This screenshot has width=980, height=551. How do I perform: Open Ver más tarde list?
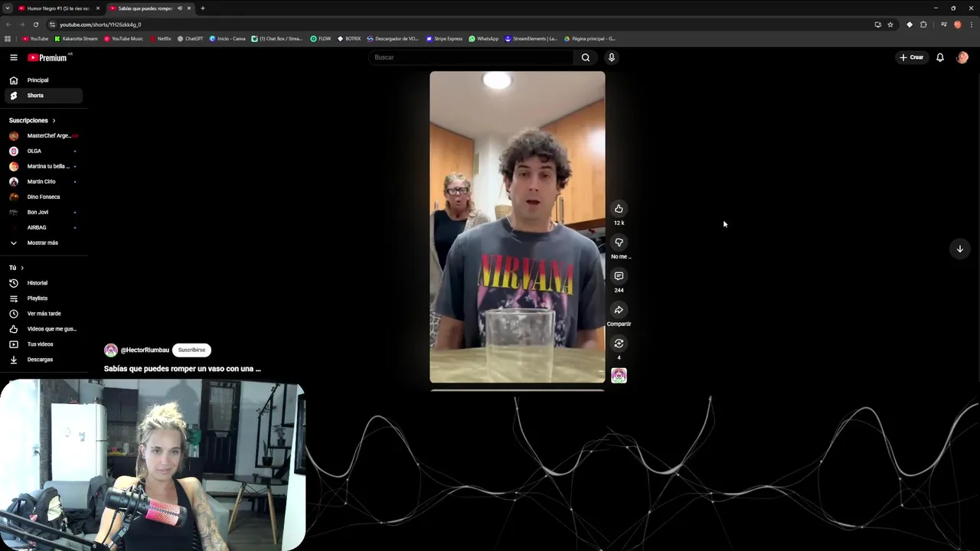tap(43, 314)
